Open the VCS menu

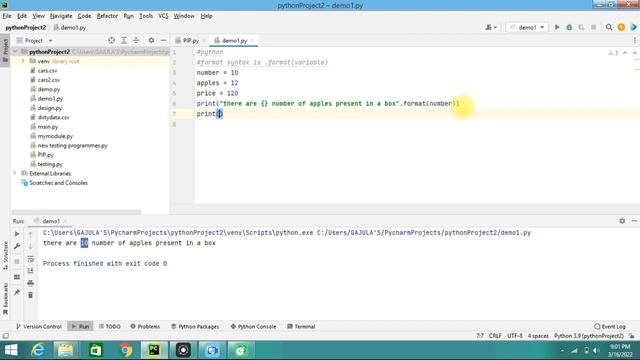163,16
